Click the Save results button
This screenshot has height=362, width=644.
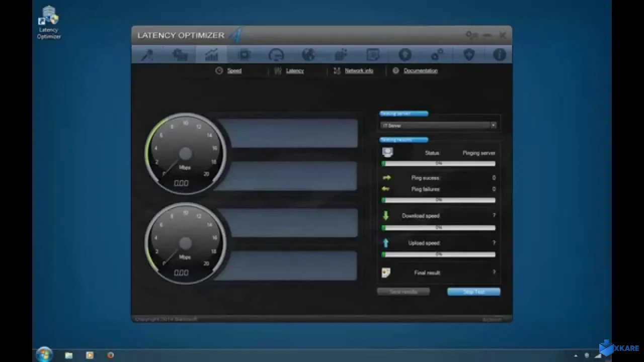[404, 292]
